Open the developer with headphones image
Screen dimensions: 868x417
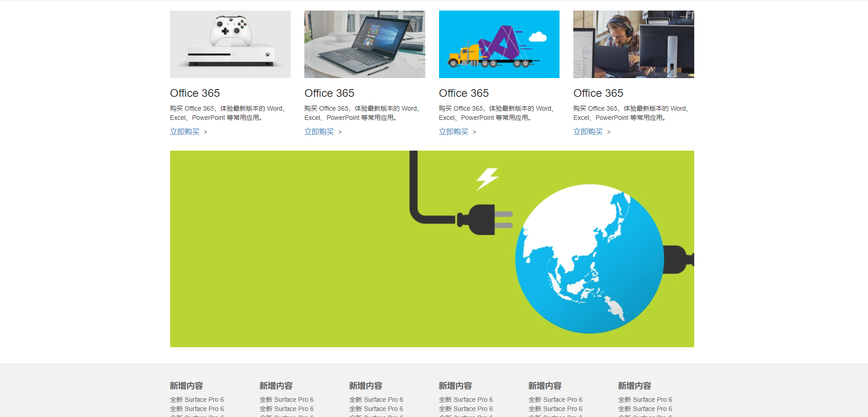click(x=634, y=44)
